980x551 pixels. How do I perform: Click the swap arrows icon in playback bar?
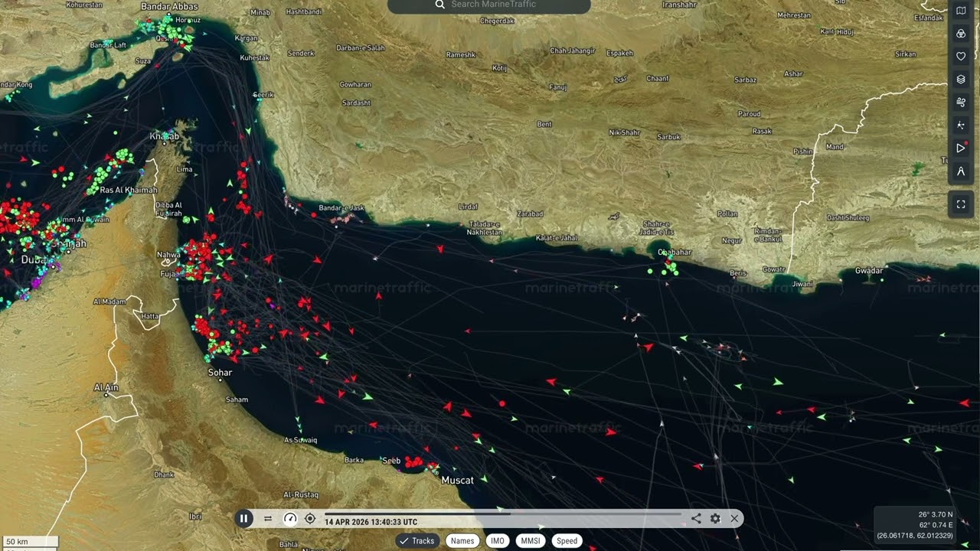click(x=268, y=518)
